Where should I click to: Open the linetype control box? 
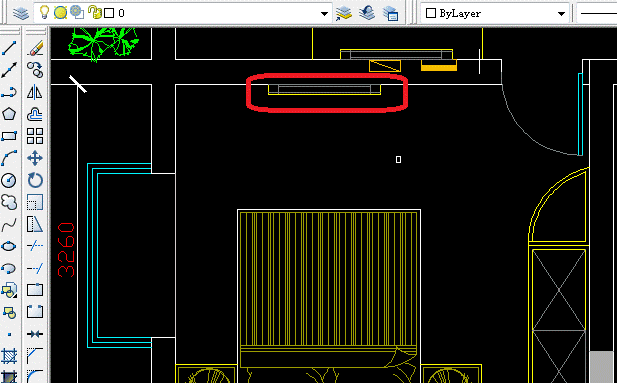[x=598, y=13]
